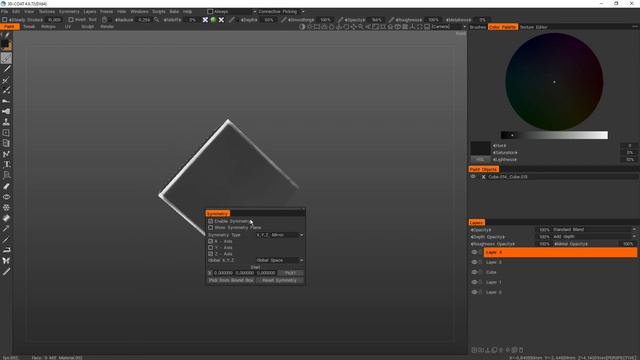Open the Texture Editor panel tab
Screen dimensions: 640x360
coord(533,27)
